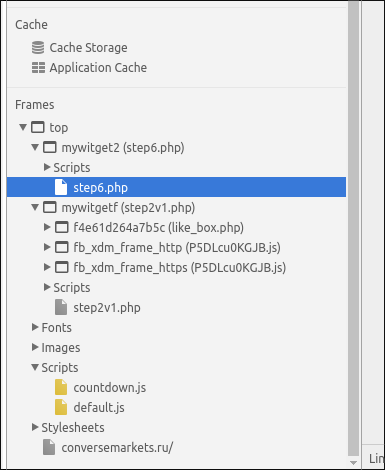Screen dimensions: 385x470
Task: Select fb_xdm_frame_http (P5DLcu0KGJB.js) frame
Action: pyautogui.click(x=177, y=248)
